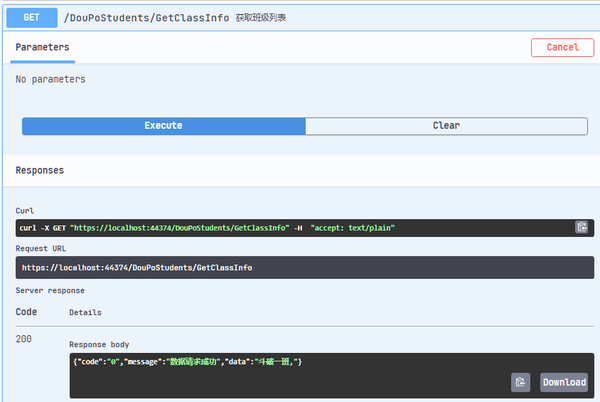Download the response body
The width and height of the screenshot is (600, 402).
coord(564,382)
